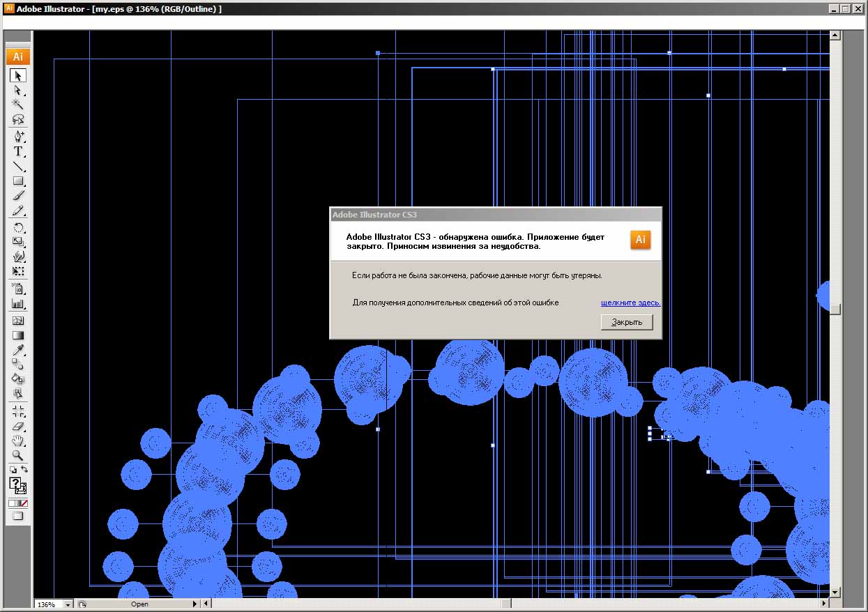Pick the Free Transform tool

pos(18,272)
